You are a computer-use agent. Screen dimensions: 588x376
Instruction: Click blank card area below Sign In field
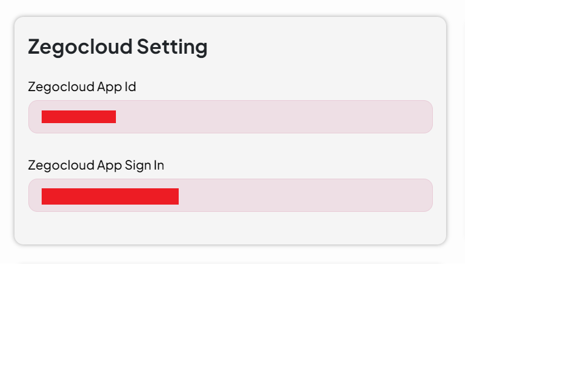coord(230,228)
